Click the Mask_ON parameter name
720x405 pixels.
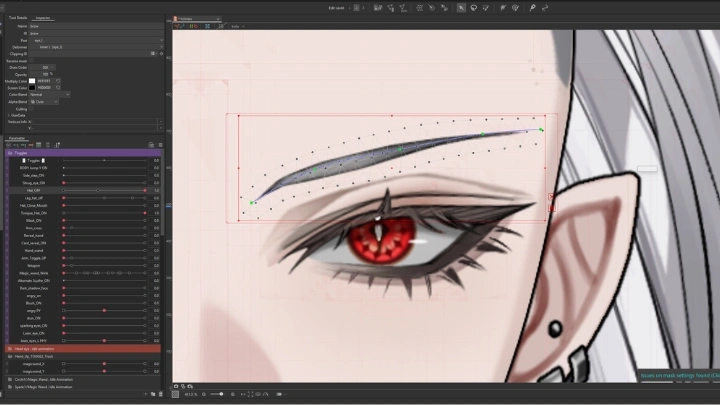pyautogui.click(x=34, y=220)
